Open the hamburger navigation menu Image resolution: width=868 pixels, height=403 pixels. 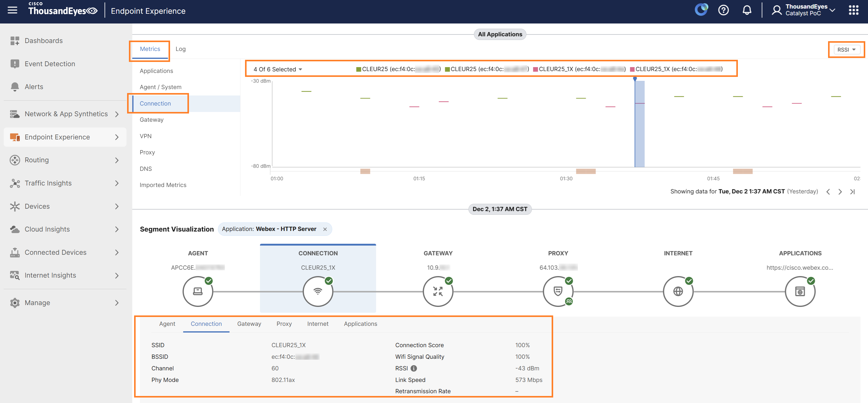(x=12, y=10)
